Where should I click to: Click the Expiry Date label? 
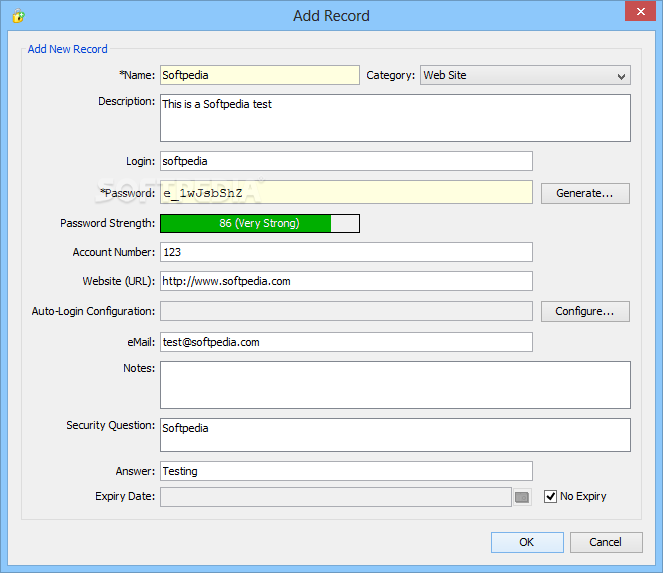125,496
